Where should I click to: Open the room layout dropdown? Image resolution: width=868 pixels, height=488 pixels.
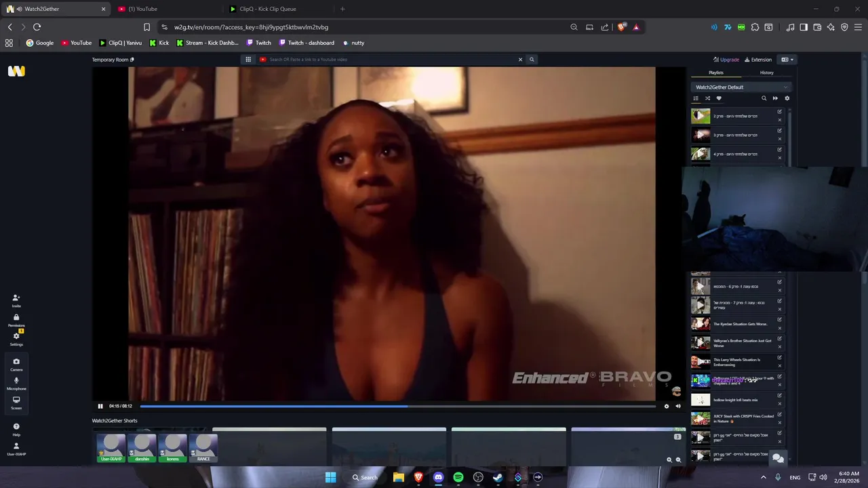pyautogui.click(x=787, y=60)
